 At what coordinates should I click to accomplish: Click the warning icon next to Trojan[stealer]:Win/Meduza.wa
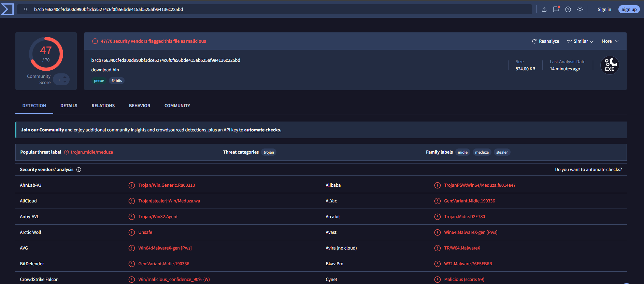coord(132,201)
